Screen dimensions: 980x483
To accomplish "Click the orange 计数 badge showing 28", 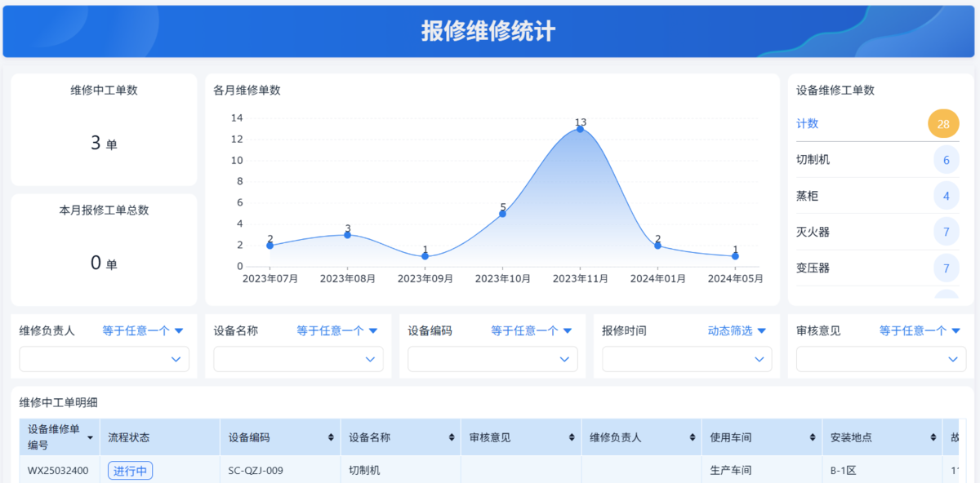I will [943, 123].
